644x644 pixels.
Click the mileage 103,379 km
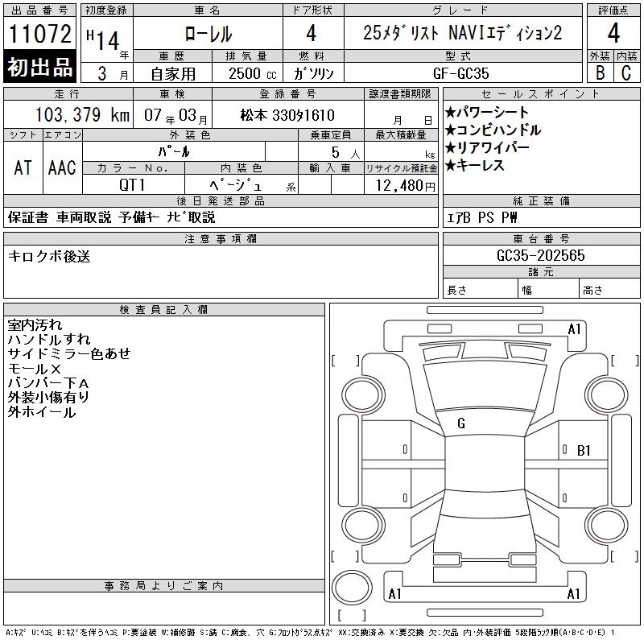(82, 114)
